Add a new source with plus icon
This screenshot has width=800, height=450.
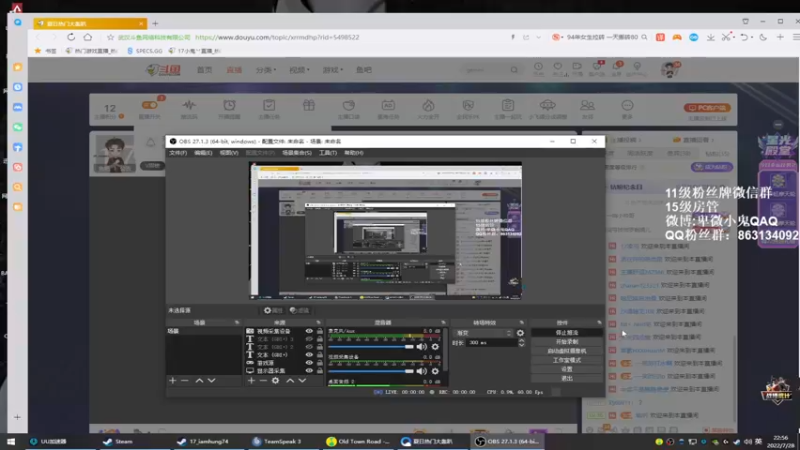click(x=251, y=381)
